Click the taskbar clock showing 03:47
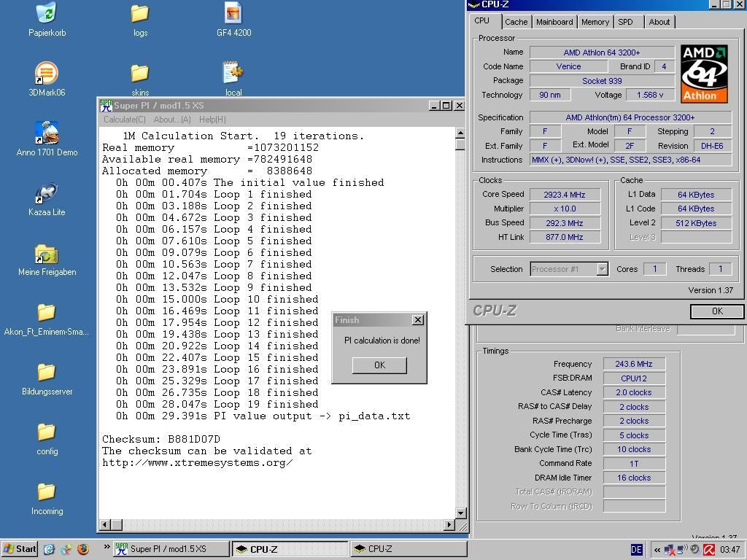 pyautogui.click(x=729, y=550)
